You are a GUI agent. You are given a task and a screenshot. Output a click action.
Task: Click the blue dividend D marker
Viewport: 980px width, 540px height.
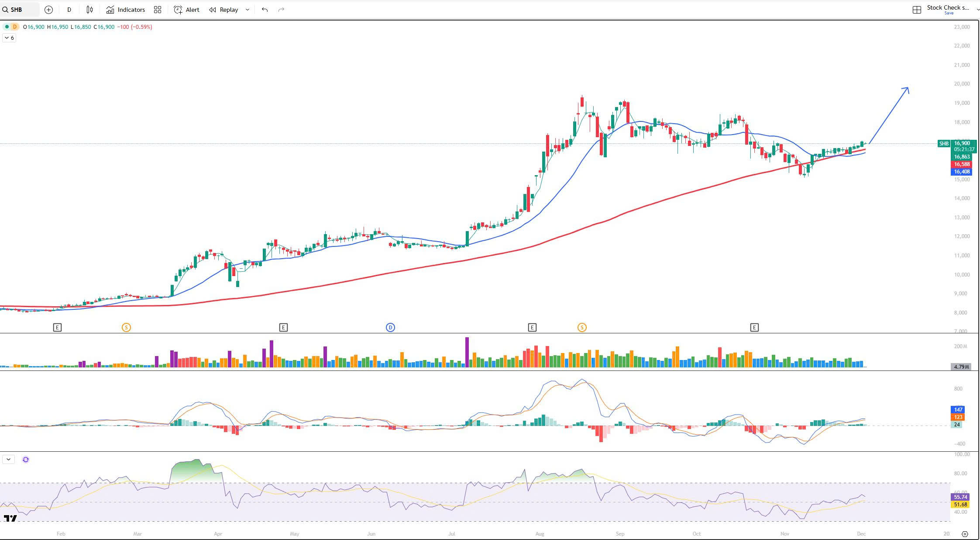pyautogui.click(x=390, y=327)
